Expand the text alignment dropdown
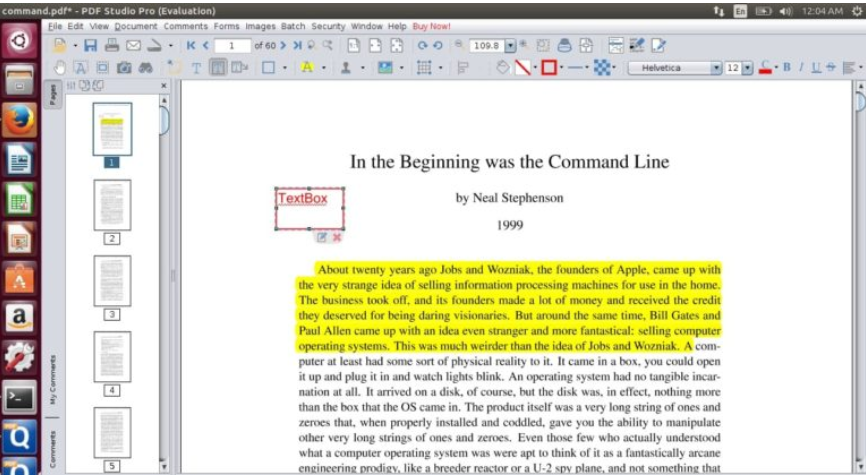This screenshot has width=866, height=476. [x=860, y=68]
